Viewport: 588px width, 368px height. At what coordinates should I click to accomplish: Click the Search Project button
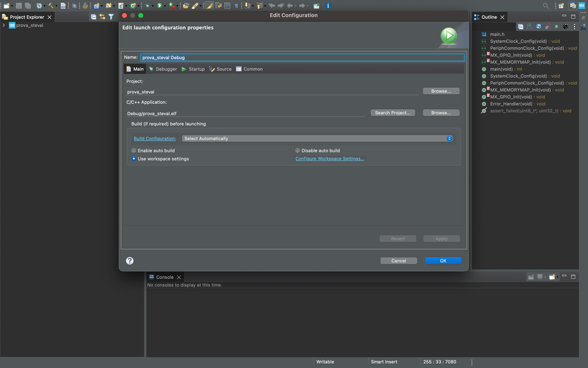392,112
